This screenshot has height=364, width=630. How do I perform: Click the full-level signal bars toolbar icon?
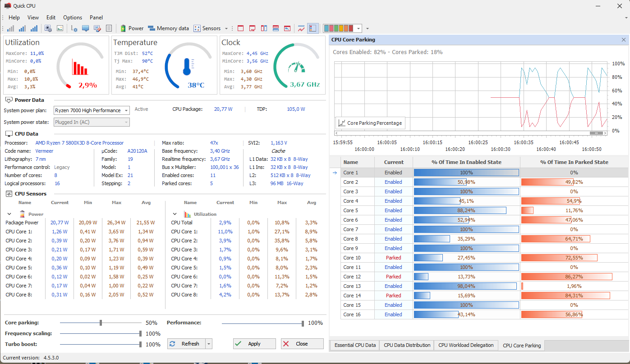coord(34,28)
